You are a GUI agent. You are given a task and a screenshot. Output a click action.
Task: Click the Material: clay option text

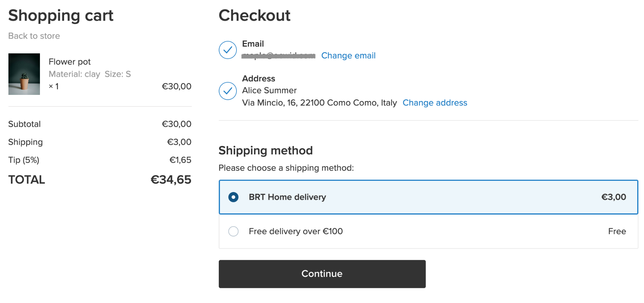point(74,74)
